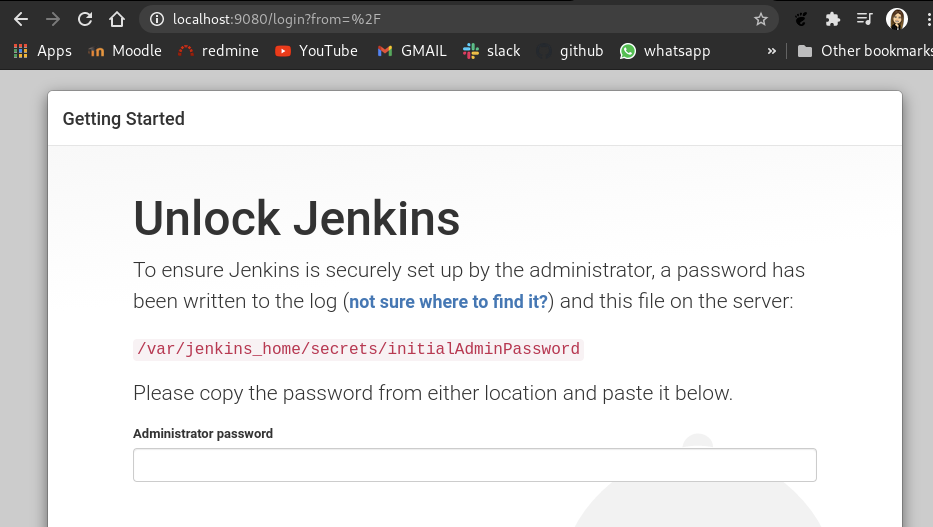Focus the Administrator password field

tap(475, 465)
